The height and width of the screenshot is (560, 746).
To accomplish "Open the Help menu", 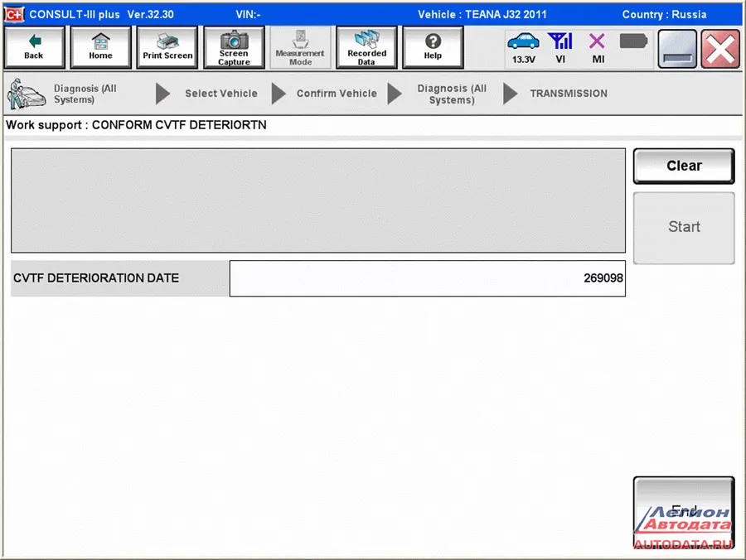I will click(433, 47).
